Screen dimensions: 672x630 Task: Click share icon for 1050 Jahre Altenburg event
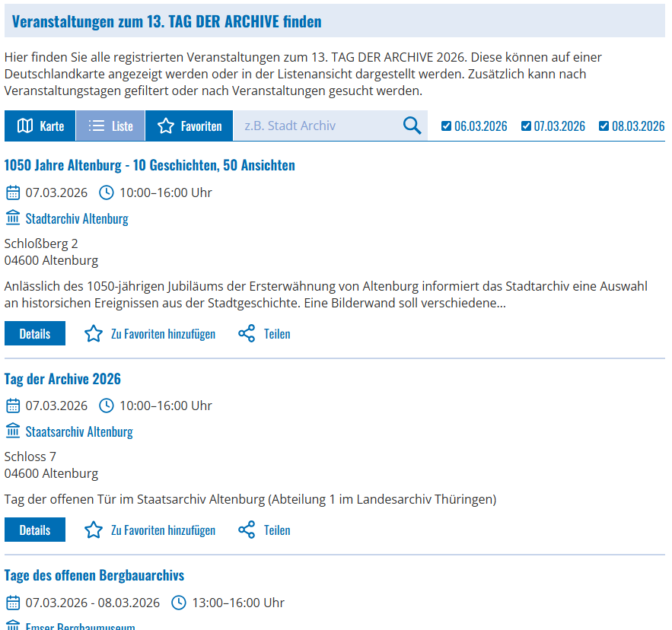(247, 334)
